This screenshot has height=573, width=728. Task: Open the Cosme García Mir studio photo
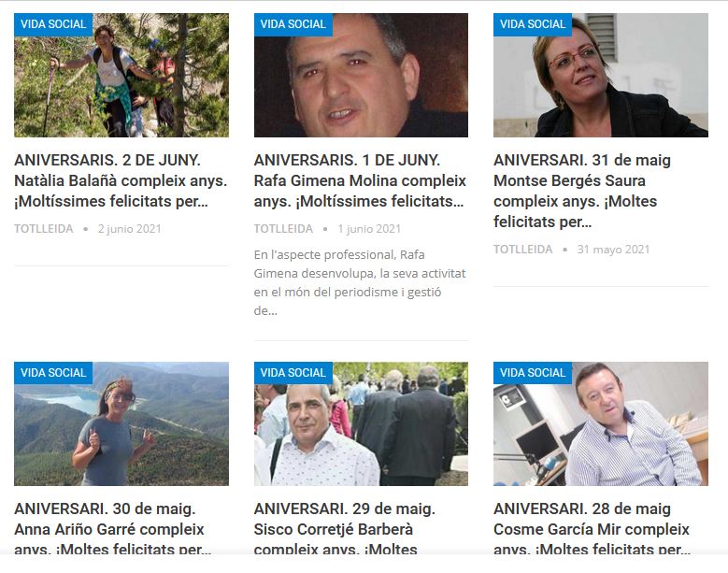[x=600, y=424]
